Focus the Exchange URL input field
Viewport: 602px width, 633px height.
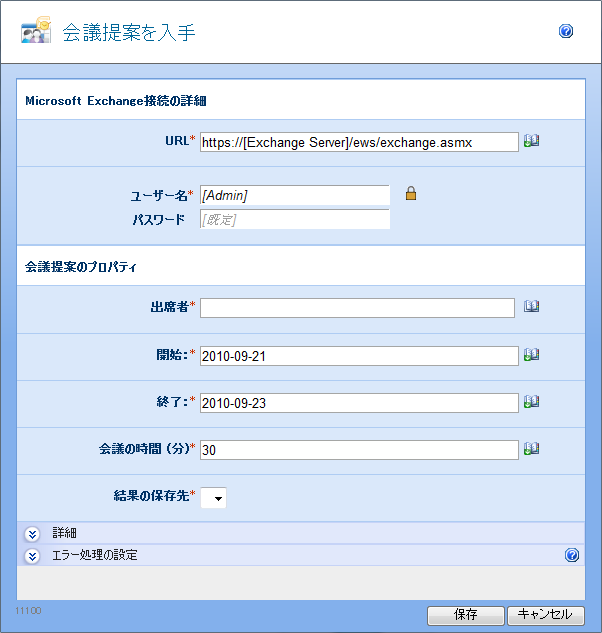pyautogui.click(x=359, y=142)
